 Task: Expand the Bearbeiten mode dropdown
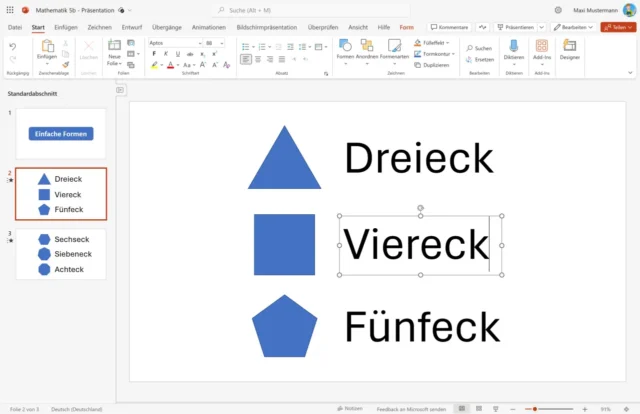point(575,27)
